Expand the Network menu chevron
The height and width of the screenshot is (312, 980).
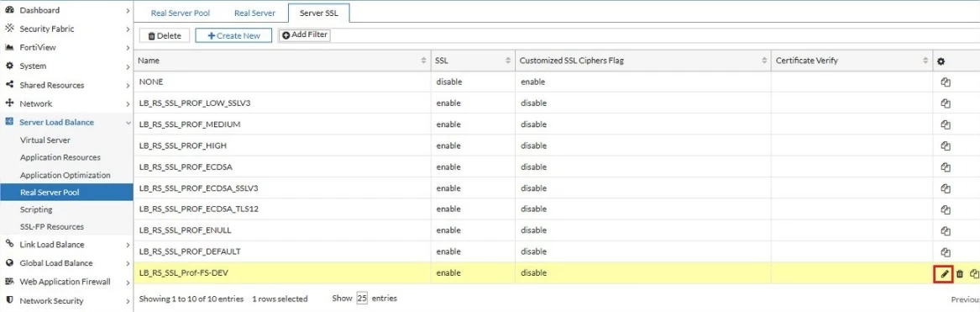[128, 104]
